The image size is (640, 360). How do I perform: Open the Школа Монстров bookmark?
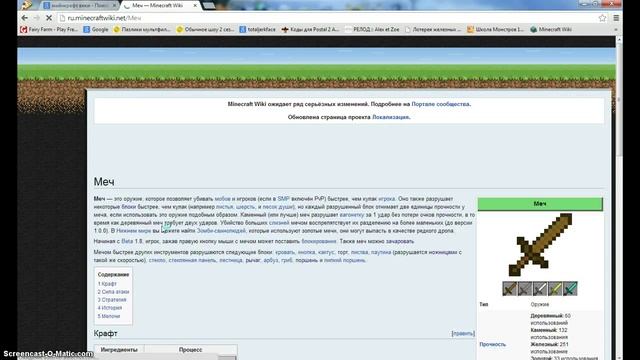tap(495, 29)
